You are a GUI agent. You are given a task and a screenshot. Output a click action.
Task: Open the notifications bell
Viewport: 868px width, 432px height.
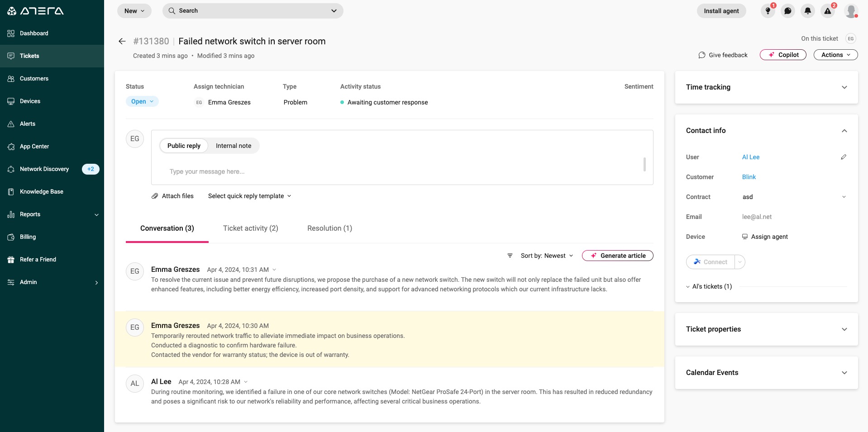point(808,11)
